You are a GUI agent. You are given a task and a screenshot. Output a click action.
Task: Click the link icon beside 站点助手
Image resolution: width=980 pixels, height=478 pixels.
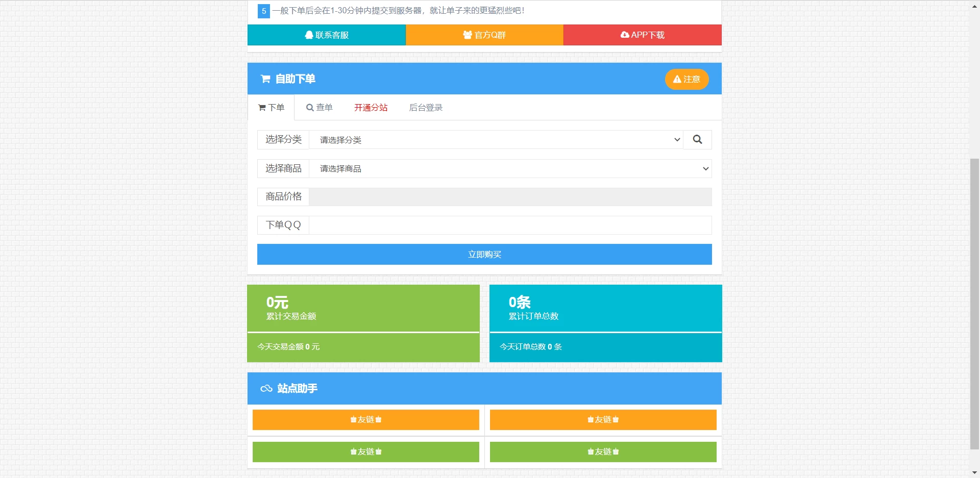point(266,388)
